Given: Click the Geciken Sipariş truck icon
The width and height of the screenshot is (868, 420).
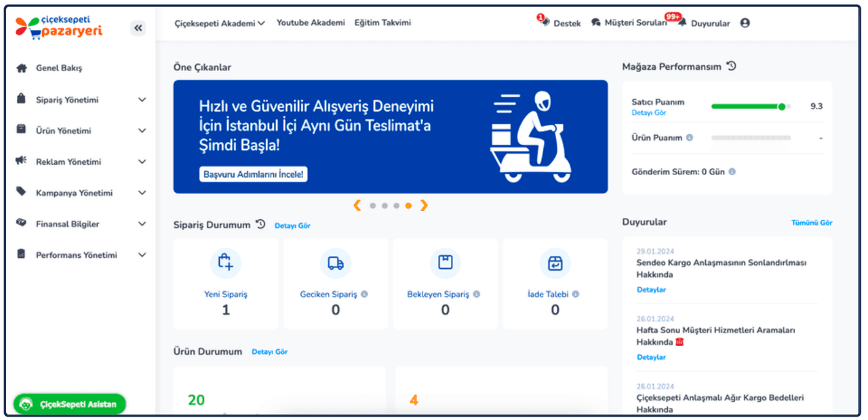Looking at the screenshot, I should [336, 263].
